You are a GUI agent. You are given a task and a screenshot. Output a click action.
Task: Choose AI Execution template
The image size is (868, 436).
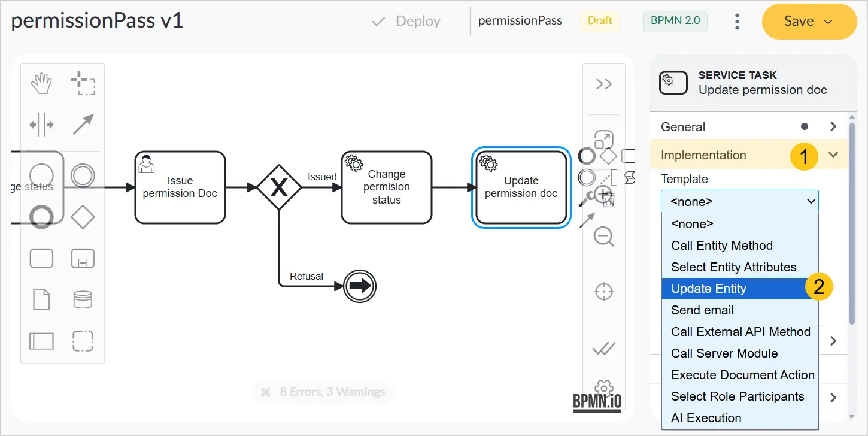[739, 418]
